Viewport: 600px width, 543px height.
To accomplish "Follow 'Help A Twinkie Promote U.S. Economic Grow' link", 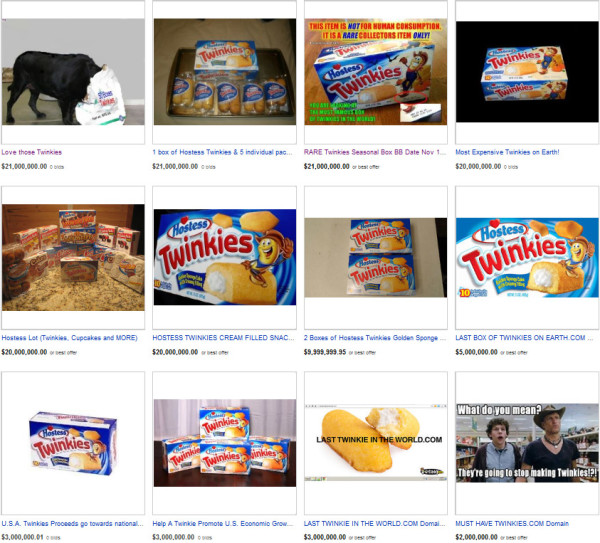I will click(x=222, y=523).
